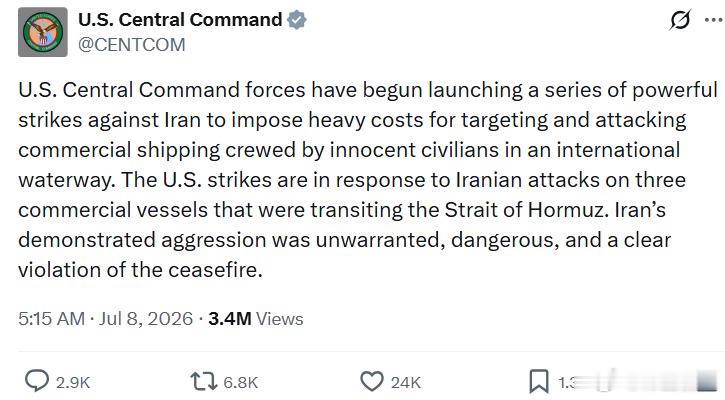Click post text starting U.S. Central Command forces
725x400 pixels.
point(368,180)
